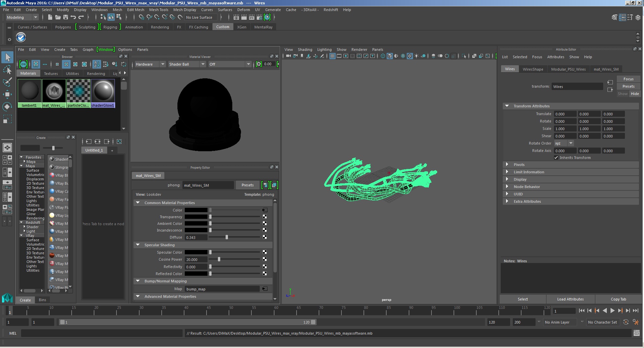Click the Transparency map checker button
This screenshot has width=644, height=348.
(x=265, y=217)
